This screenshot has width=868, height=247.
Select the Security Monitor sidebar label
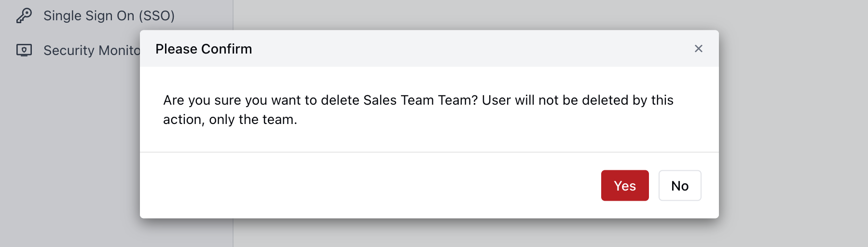tap(92, 50)
